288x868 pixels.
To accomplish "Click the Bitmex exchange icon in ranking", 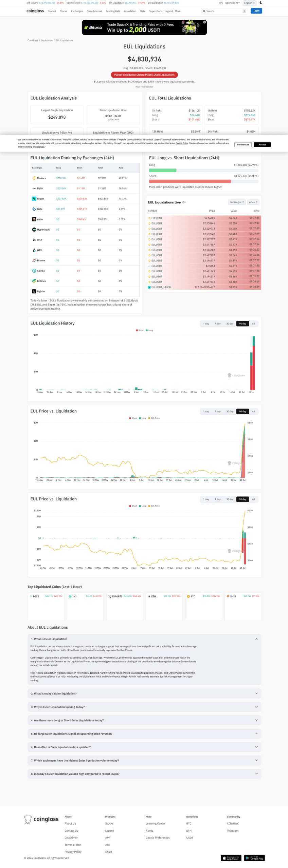I will 34,260.
